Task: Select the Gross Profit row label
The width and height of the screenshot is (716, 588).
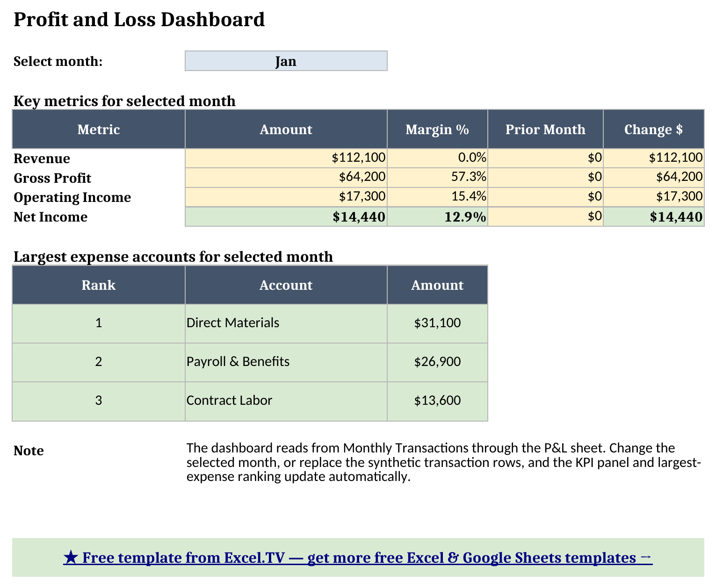Action: point(52,178)
